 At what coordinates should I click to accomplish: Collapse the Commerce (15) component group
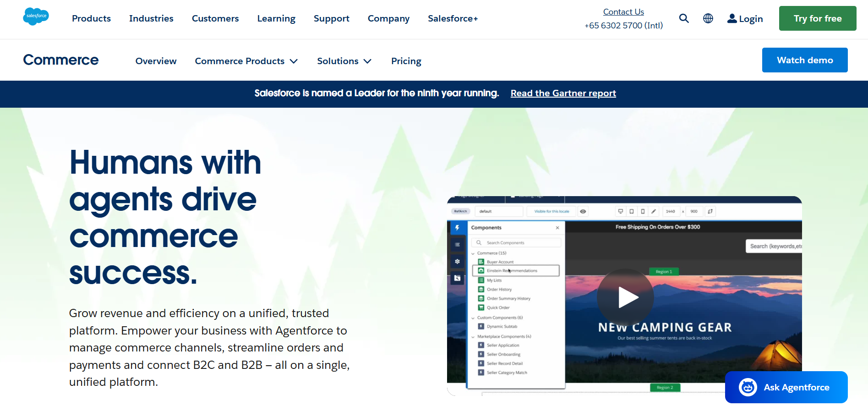click(x=473, y=253)
